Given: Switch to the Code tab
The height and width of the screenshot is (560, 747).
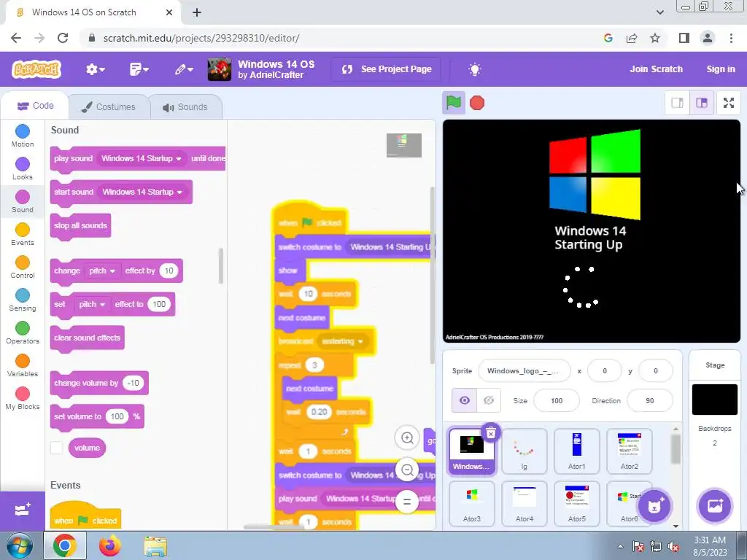Looking at the screenshot, I should [35, 106].
